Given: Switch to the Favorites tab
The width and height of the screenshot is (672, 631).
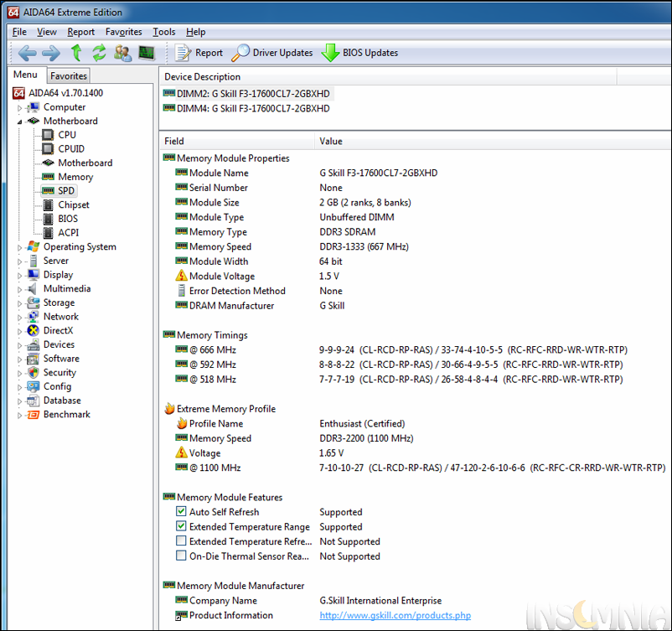Looking at the screenshot, I should click(x=69, y=76).
